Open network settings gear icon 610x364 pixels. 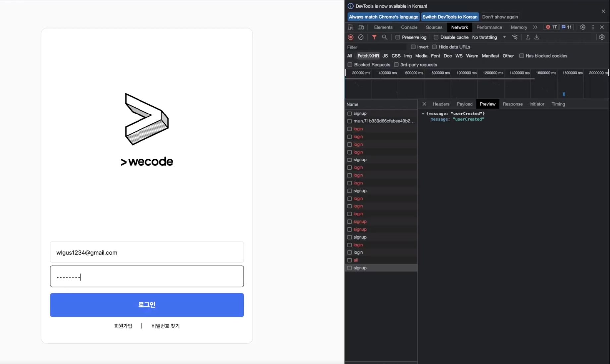pos(602,37)
